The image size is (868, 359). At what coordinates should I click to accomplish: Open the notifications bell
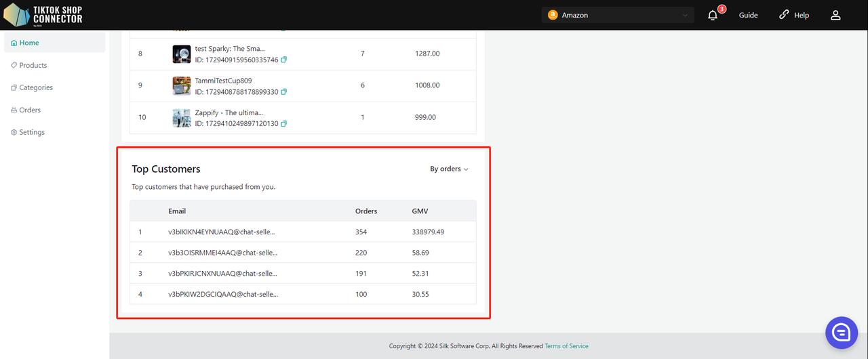coord(713,15)
